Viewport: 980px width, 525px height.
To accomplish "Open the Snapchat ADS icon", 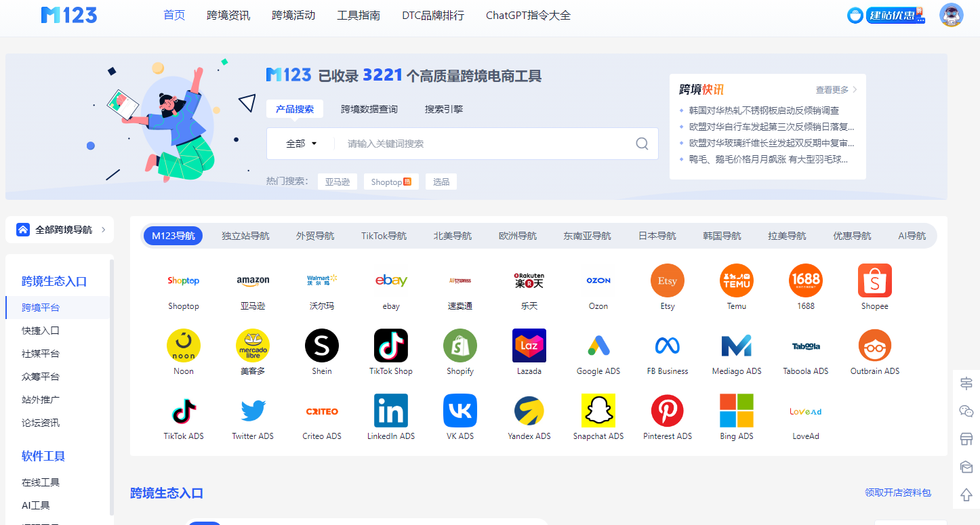I will pos(598,411).
